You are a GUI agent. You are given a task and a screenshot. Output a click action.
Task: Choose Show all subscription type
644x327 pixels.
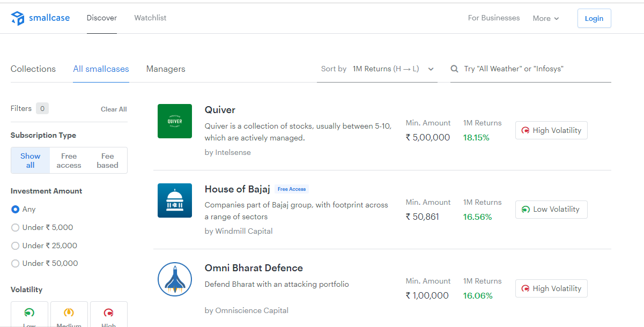tap(31, 160)
